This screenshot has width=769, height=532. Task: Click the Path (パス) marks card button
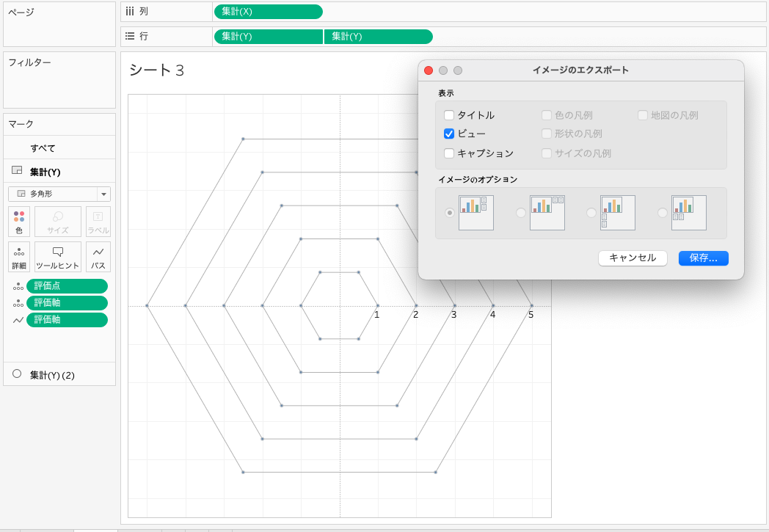coord(98,257)
